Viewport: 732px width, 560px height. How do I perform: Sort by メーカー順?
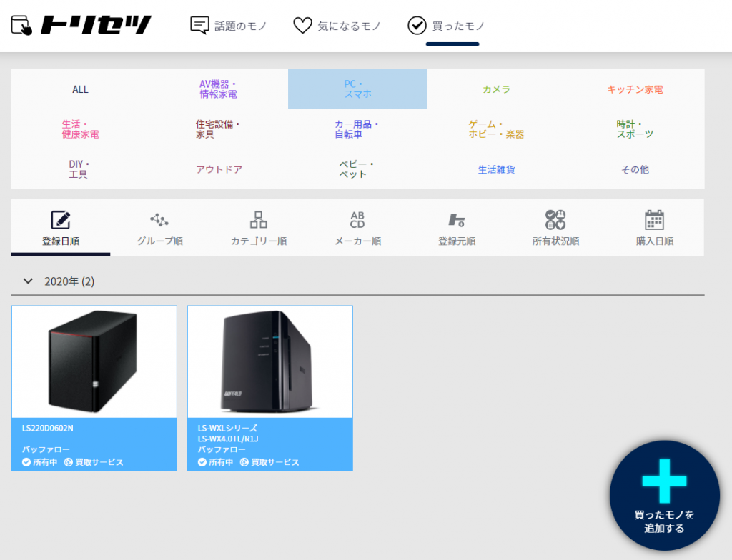click(357, 228)
